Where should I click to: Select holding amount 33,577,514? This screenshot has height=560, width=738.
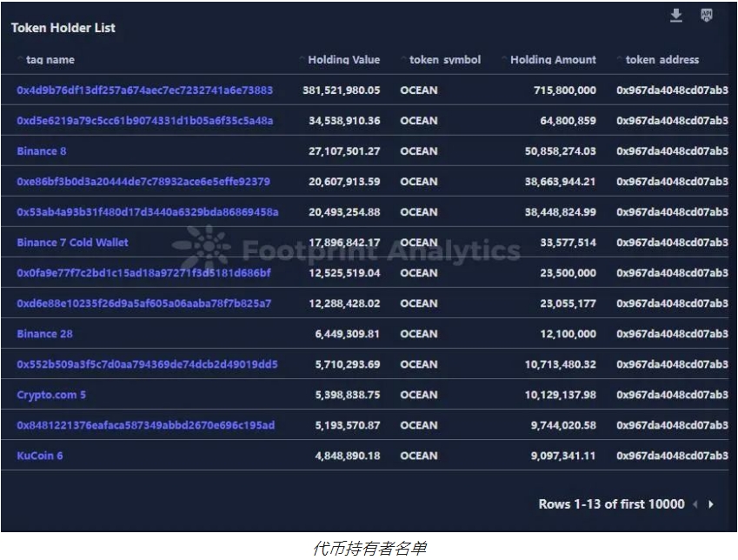568,243
